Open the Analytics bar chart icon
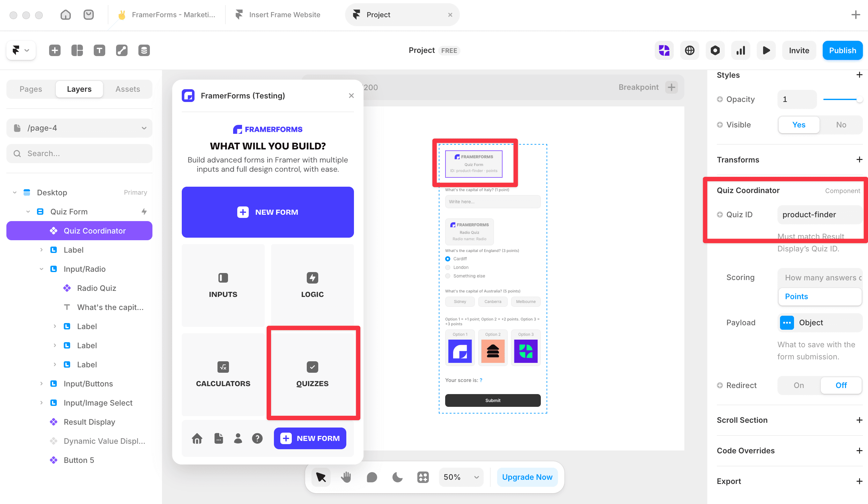 pyautogui.click(x=740, y=50)
